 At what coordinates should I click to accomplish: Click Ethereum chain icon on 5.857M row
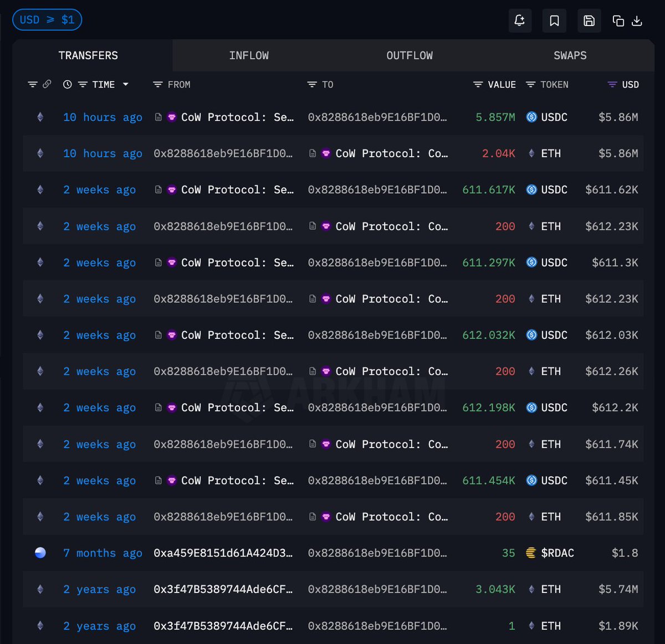pyautogui.click(x=40, y=117)
